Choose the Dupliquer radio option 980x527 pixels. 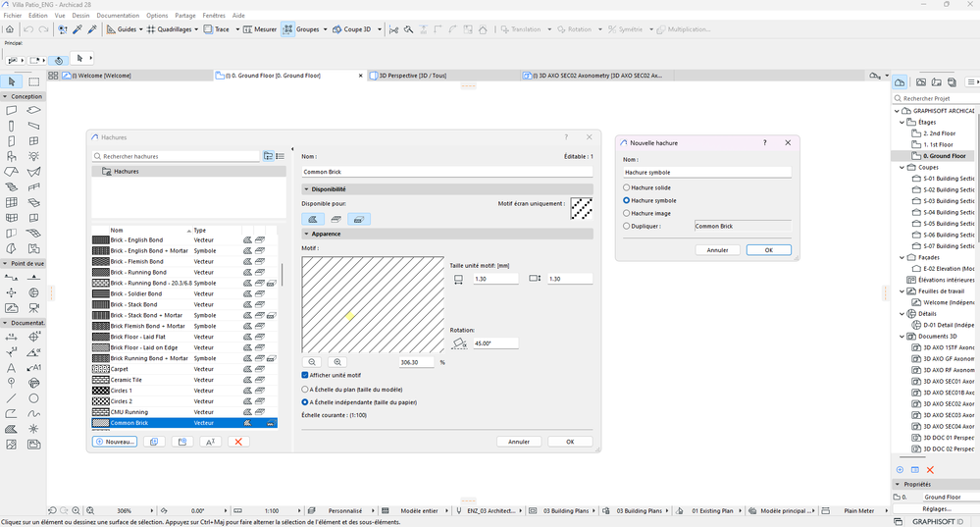626,227
